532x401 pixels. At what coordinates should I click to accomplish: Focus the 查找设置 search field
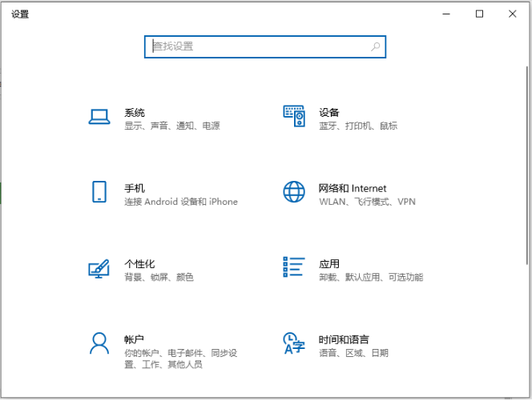[256, 46]
